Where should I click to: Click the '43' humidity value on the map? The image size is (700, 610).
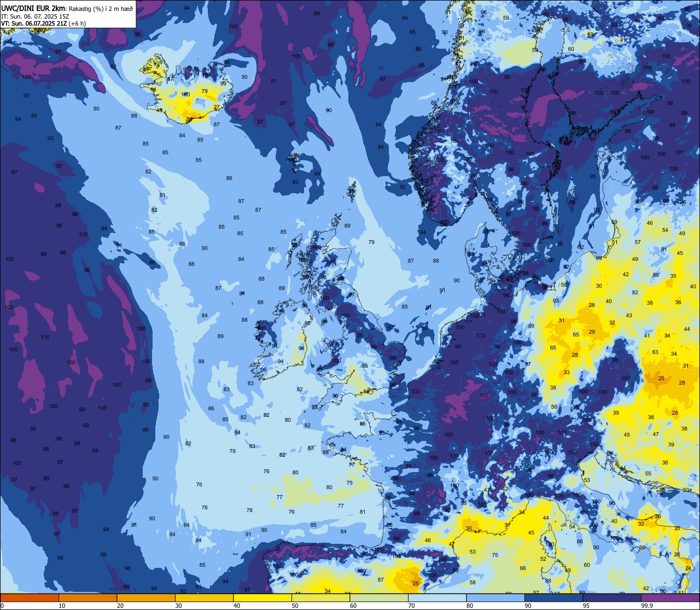point(629,316)
